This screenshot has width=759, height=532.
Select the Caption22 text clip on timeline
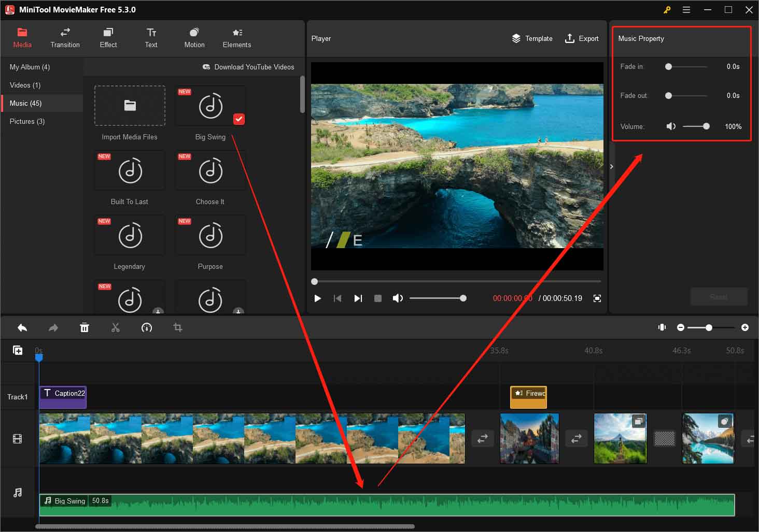[63, 397]
